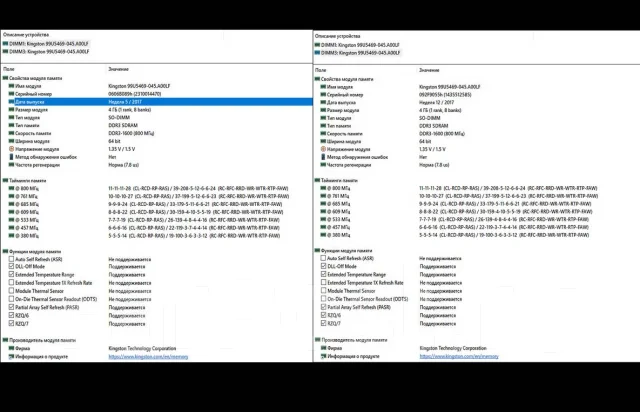This screenshot has height=412, width=640.
Task: Click '@ 457 МГц' chip icon in right panel
Action: [x=323, y=227]
